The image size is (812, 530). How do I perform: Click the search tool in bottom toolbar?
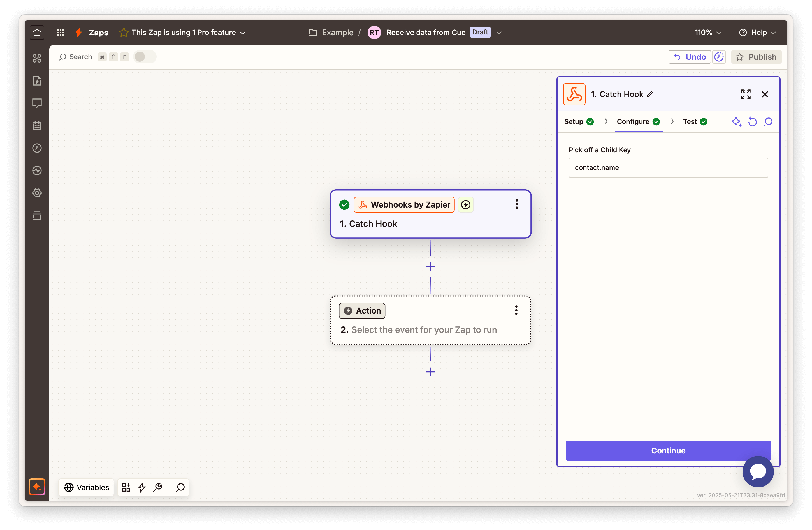pos(180,487)
